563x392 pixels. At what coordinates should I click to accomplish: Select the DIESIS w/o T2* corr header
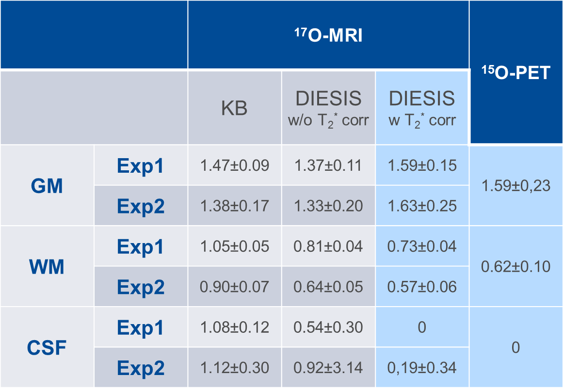328,109
